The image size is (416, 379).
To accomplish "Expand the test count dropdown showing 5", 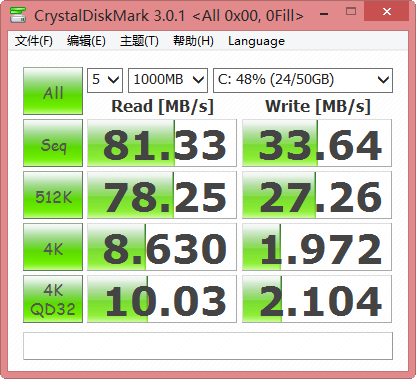I will pos(105,80).
